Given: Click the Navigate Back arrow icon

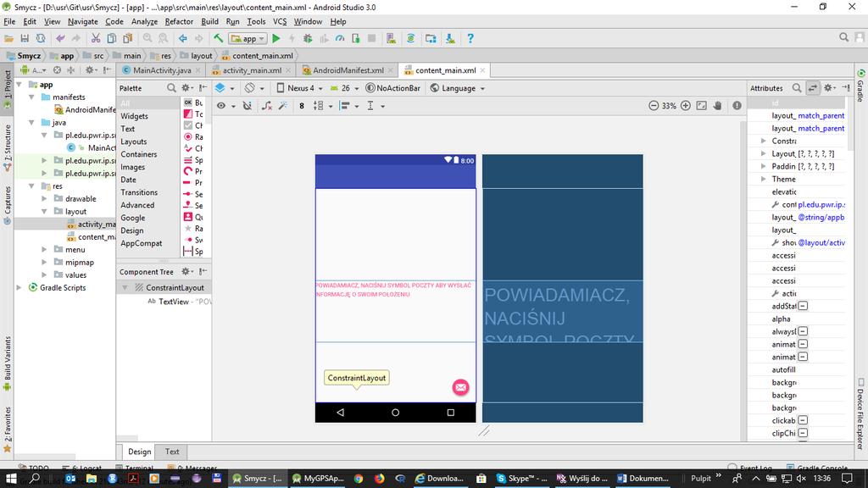Looking at the screenshot, I should click(x=183, y=38).
